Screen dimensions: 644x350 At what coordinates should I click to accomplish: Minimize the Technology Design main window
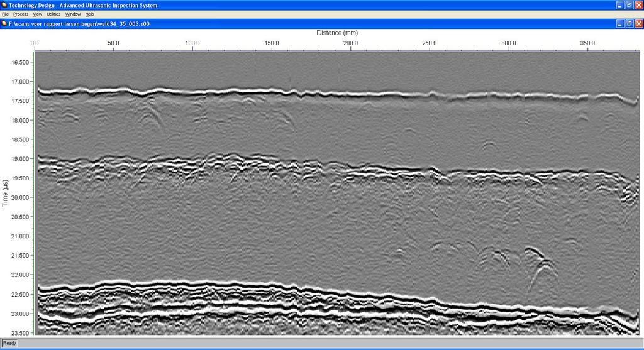(x=620, y=5)
